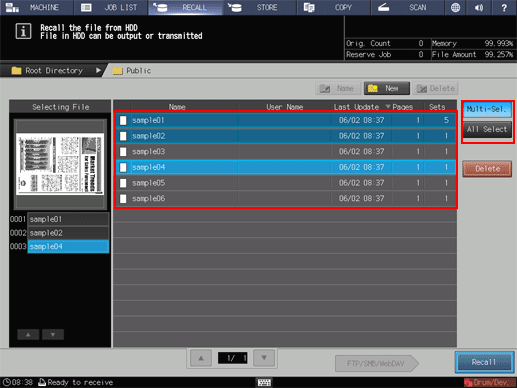
Task: Select the sample03 file row
Action: pyautogui.click(x=286, y=152)
